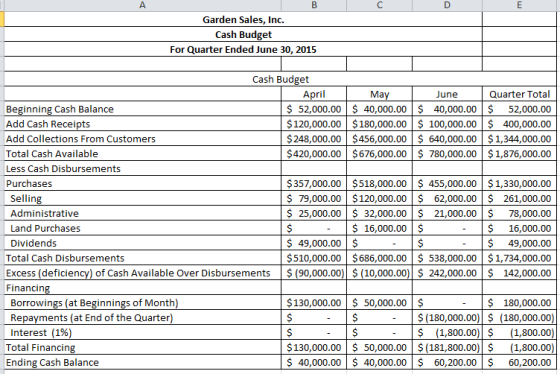This screenshot has height=374, width=560.
Task: Select the 'April' column heading cell
Action: click(x=314, y=94)
